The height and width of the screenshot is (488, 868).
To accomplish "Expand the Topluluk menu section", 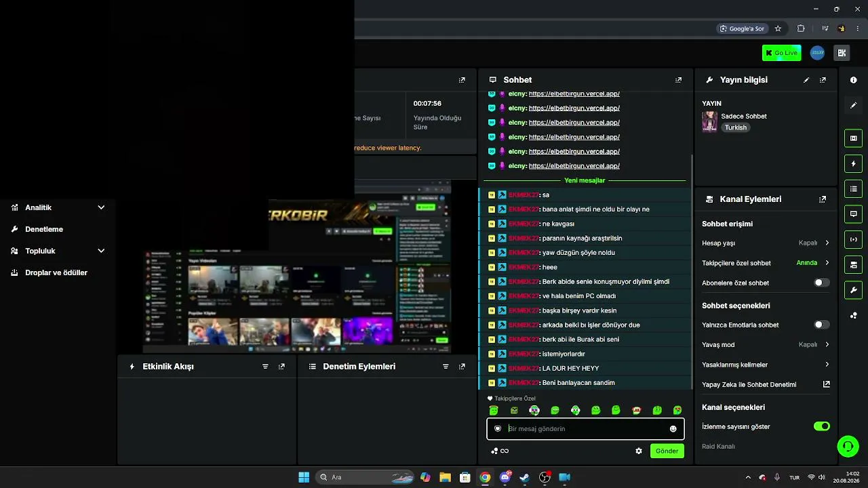I will point(101,251).
